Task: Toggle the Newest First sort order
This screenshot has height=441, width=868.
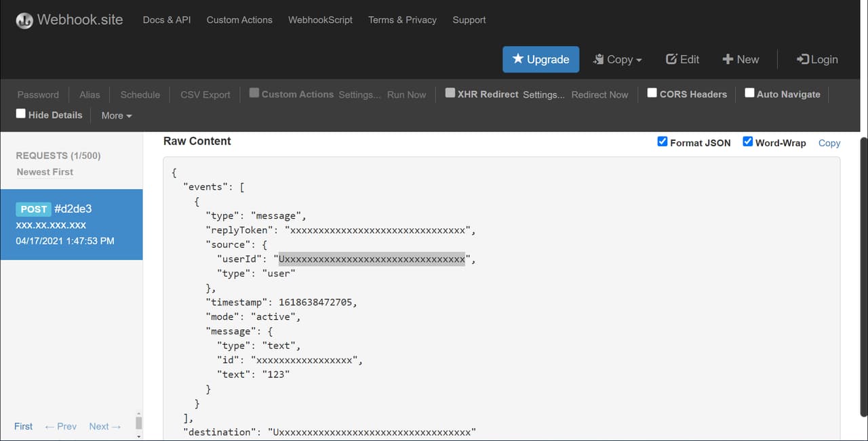Action: (45, 172)
